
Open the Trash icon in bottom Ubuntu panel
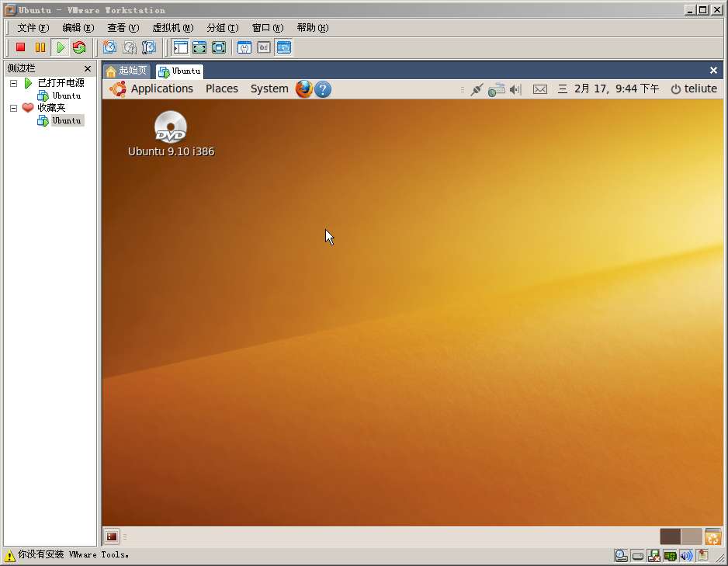coord(712,536)
